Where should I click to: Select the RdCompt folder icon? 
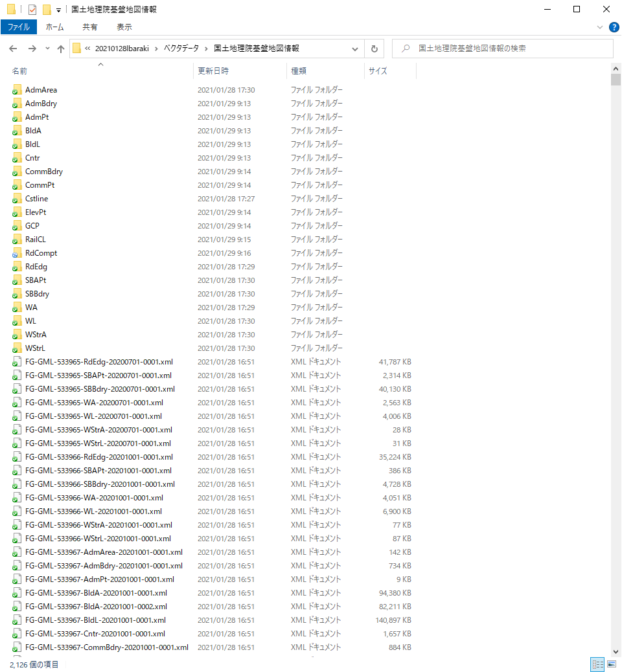(17, 253)
